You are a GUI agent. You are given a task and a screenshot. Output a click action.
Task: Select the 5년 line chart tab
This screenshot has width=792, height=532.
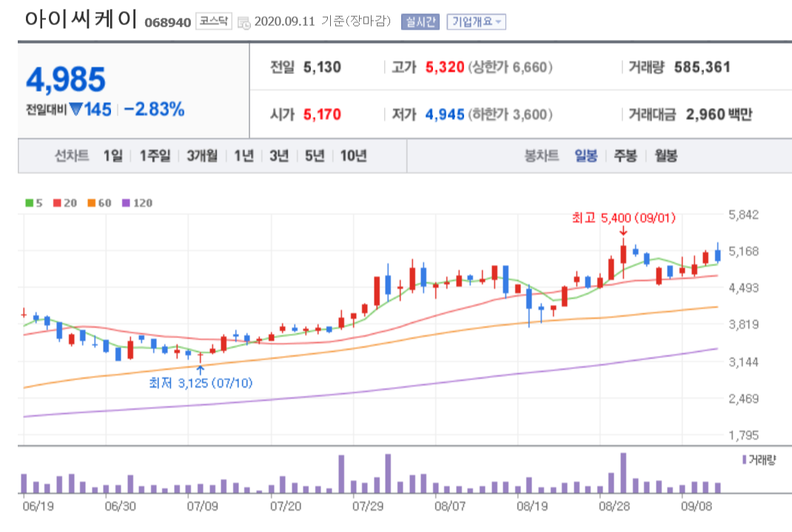pos(315,155)
